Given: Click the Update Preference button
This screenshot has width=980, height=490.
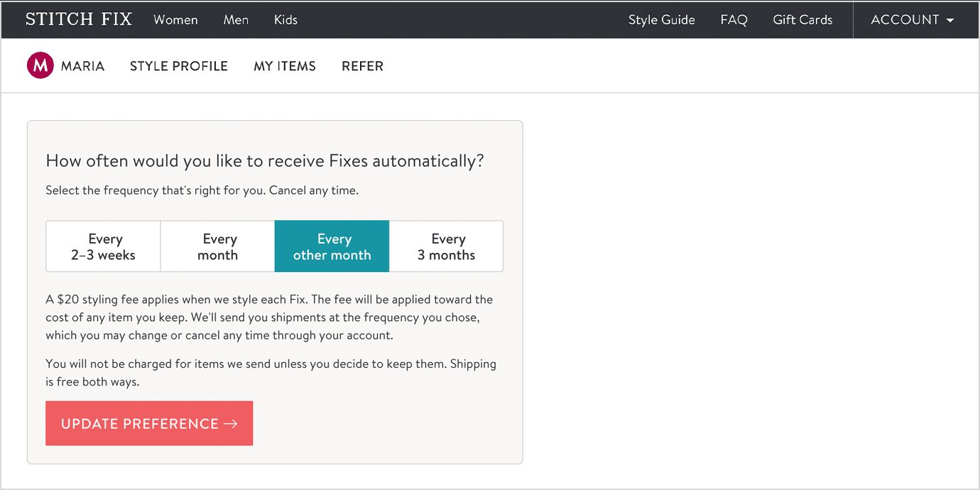Looking at the screenshot, I should click(x=149, y=423).
